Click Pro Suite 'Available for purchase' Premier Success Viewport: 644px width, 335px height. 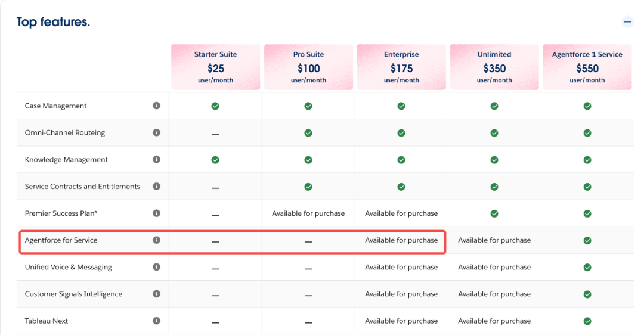point(308,213)
